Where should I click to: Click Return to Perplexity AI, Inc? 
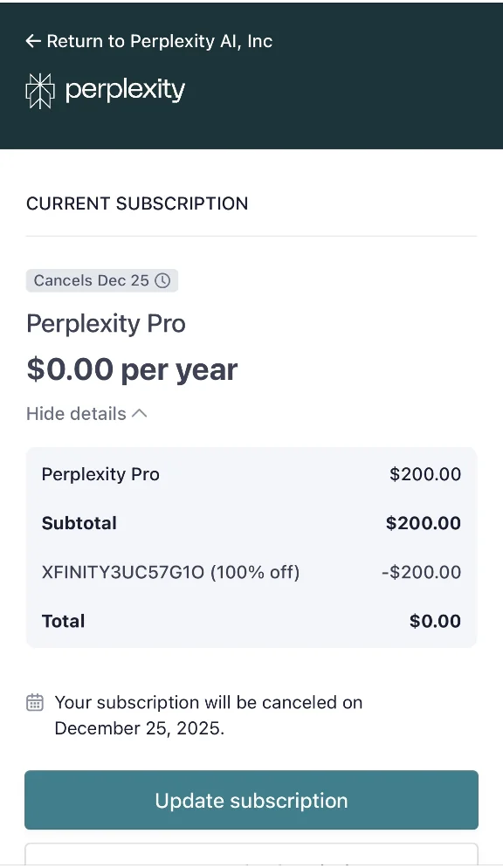[x=148, y=41]
